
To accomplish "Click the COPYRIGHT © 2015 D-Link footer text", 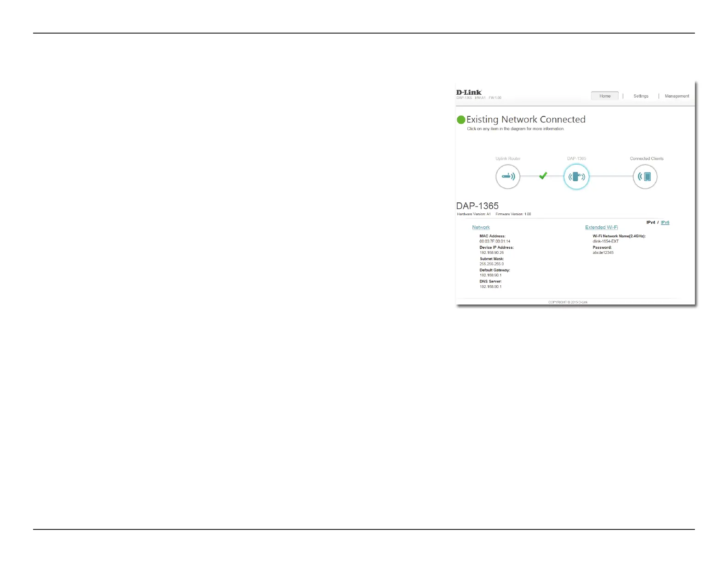I will 568,302.
